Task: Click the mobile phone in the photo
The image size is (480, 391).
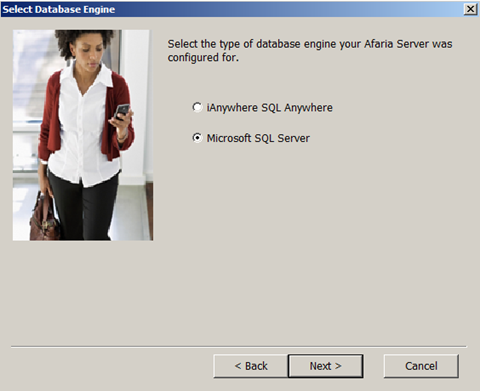Action: pyautogui.click(x=121, y=111)
